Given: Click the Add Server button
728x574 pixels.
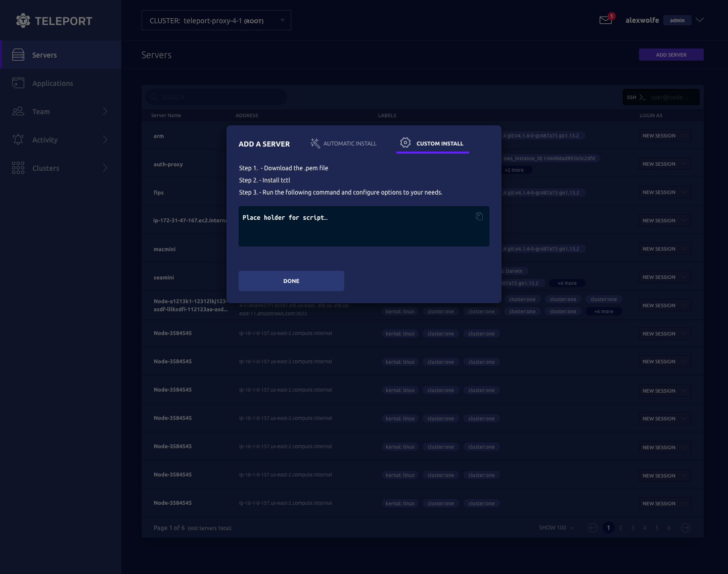Looking at the screenshot, I should (671, 55).
